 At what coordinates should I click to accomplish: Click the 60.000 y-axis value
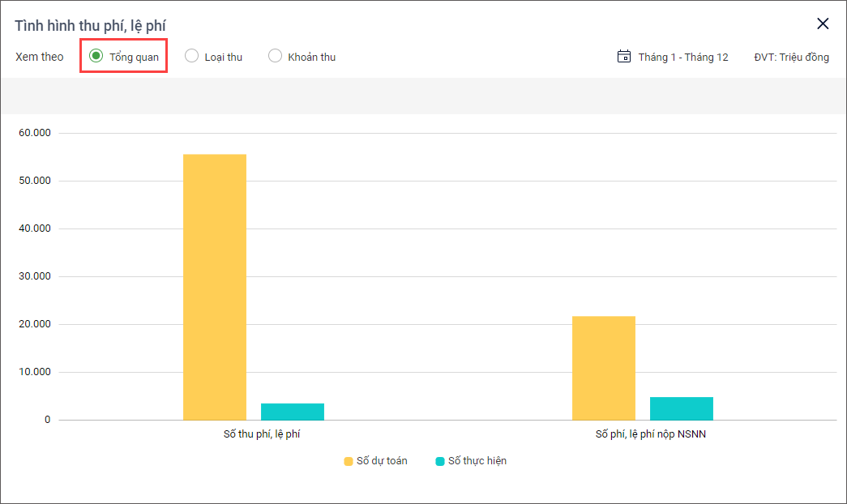(x=34, y=133)
